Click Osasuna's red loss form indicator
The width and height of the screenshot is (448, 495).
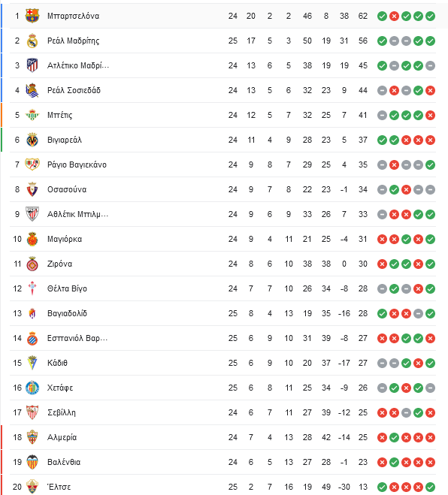[406, 190]
